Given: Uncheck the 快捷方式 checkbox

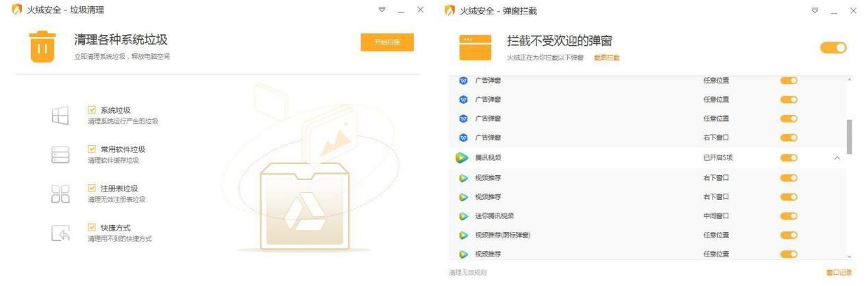Looking at the screenshot, I should click(x=92, y=226).
